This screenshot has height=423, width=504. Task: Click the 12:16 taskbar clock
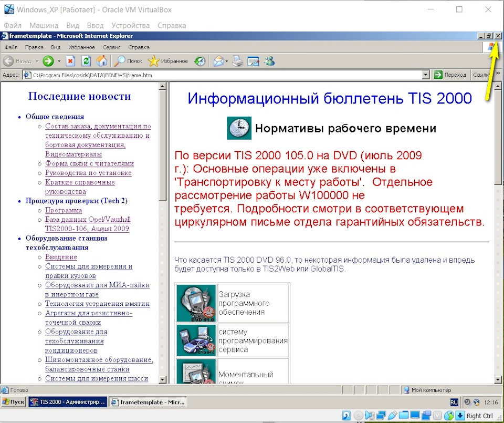(x=490, y=402)
